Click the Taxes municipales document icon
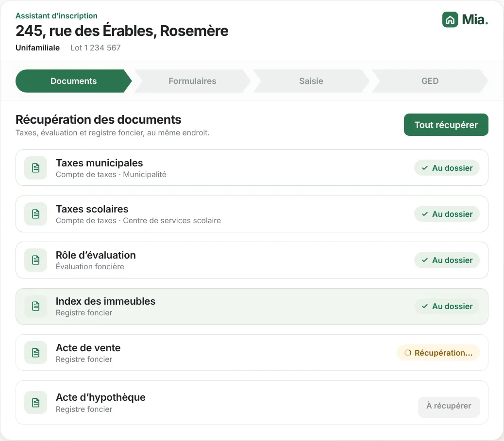504x441 pixels. coord(35,168)
